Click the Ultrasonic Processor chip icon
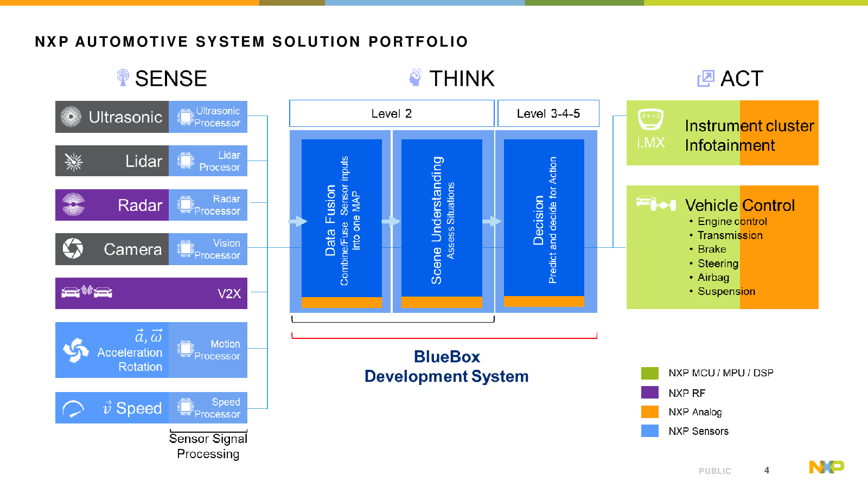This screenshot has height=488, width=868. point(185,117)
